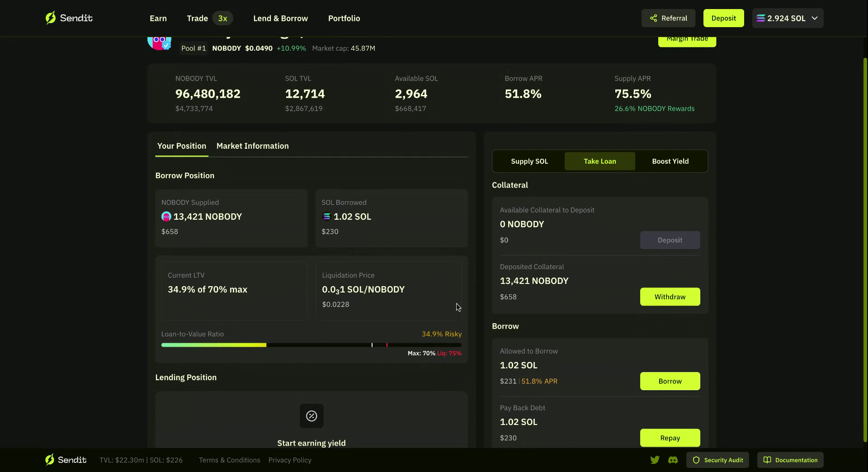The height and width of the screenshot is (472, 868).
Task: Open the Discord link icon
Action: tap(673, 460)
